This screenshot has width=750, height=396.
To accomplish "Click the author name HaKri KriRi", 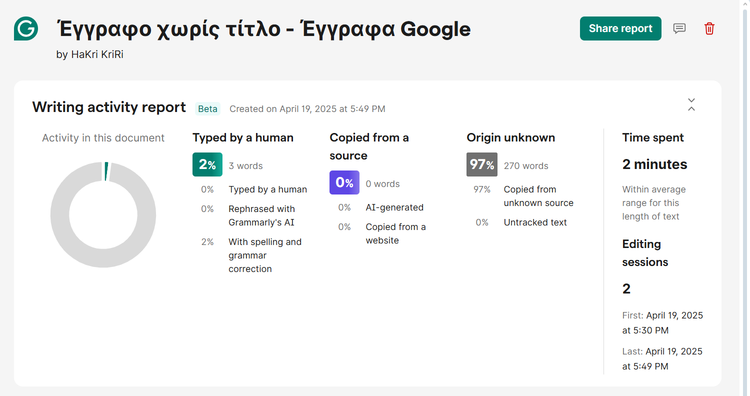I will [97, 55].
